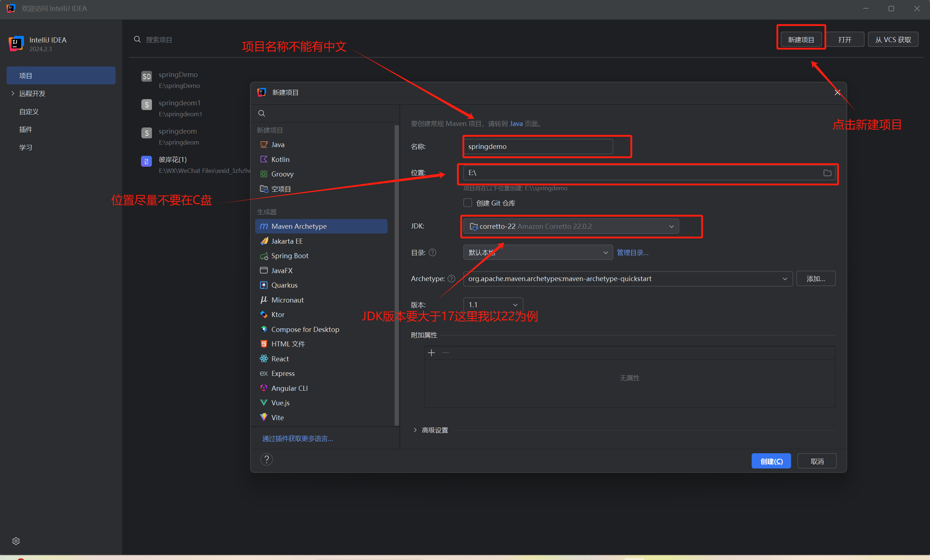Select the Spring Boot generator icon

tap(264, 256)
